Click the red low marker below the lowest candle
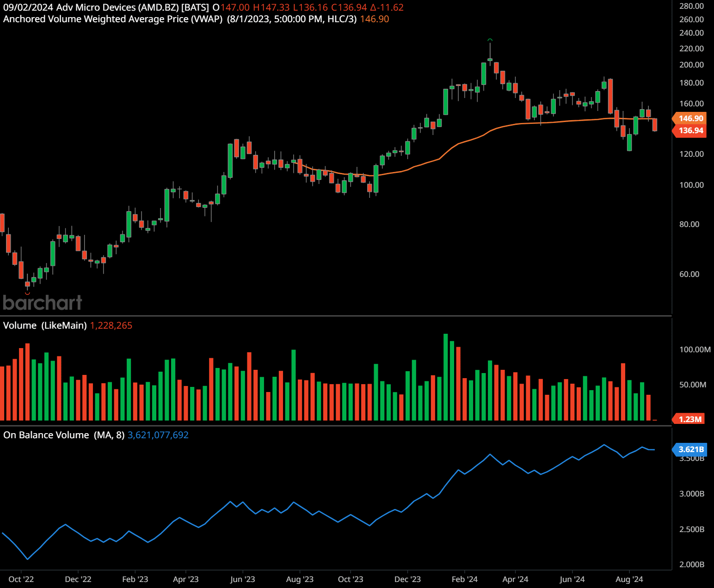Screen dimensions: 714x588 click(x=27, y=293)
